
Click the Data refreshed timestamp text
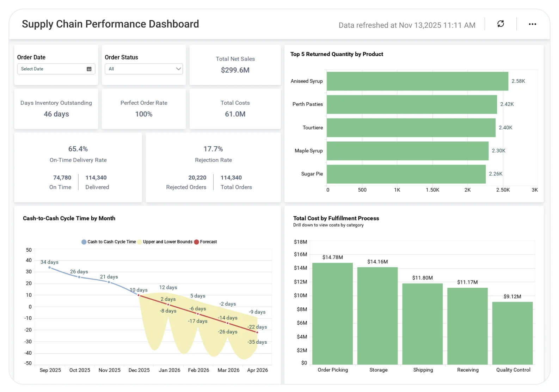coord(407,25)
